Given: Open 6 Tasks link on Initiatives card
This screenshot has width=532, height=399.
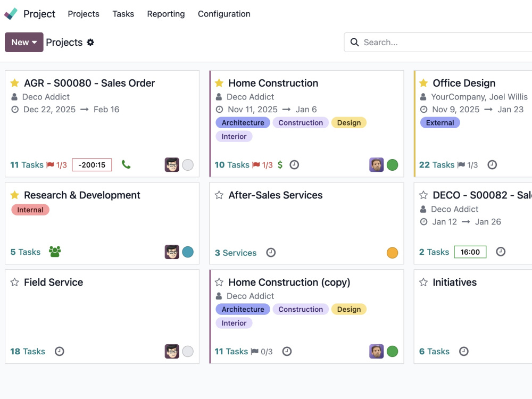Looking at the screenshot, I should click(434, 352).
